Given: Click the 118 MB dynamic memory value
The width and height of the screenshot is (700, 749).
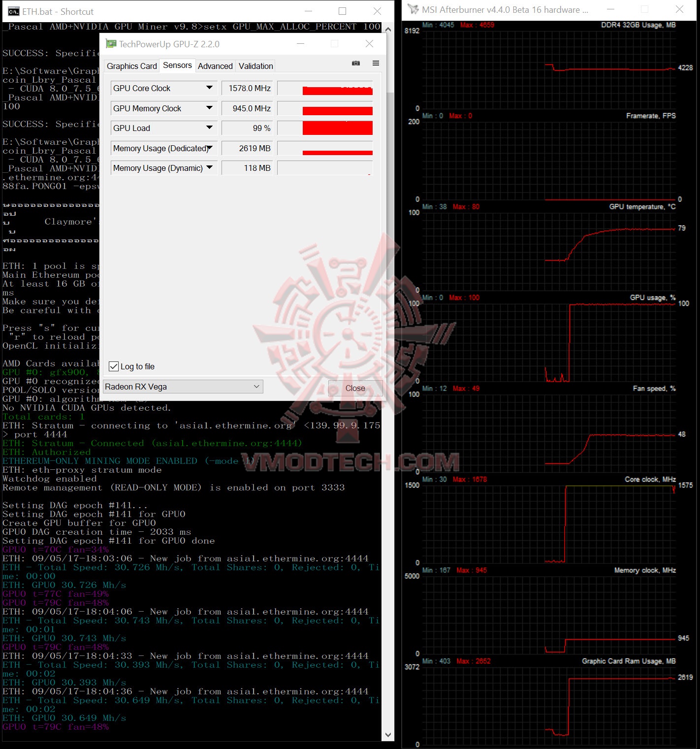Looking at the screenshot, I should 247,168.
